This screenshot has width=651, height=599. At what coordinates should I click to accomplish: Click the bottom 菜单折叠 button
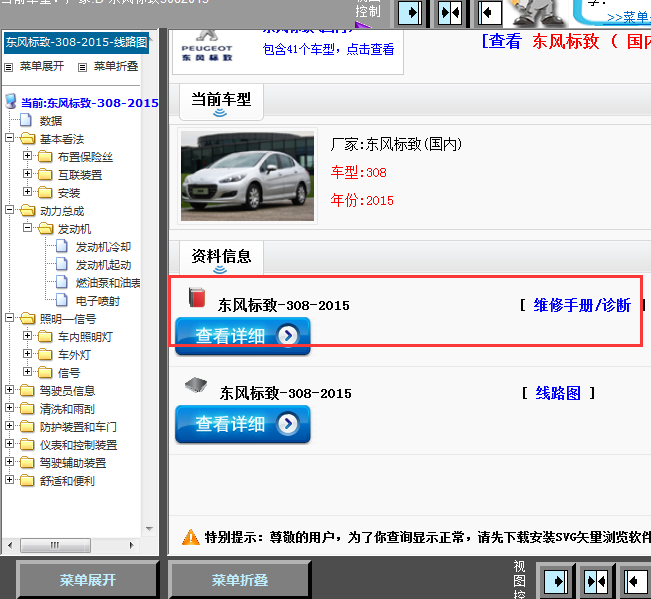pyautogui.click(x=240, y=580)
